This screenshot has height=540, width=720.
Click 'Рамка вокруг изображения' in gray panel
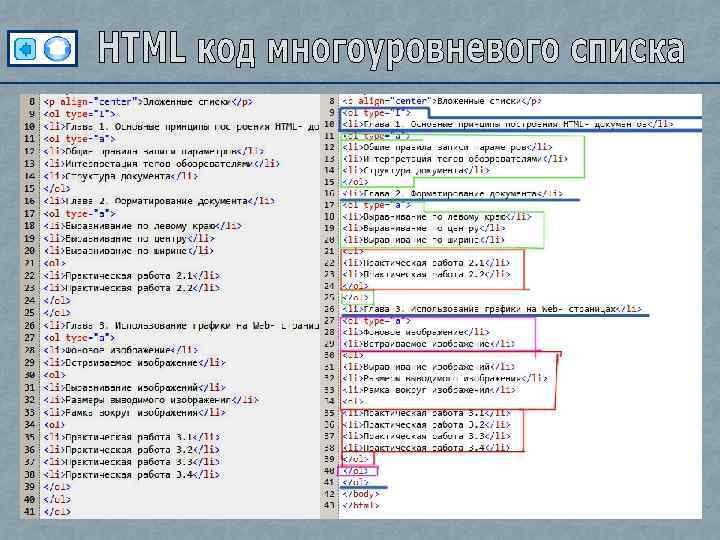point(134,412)
